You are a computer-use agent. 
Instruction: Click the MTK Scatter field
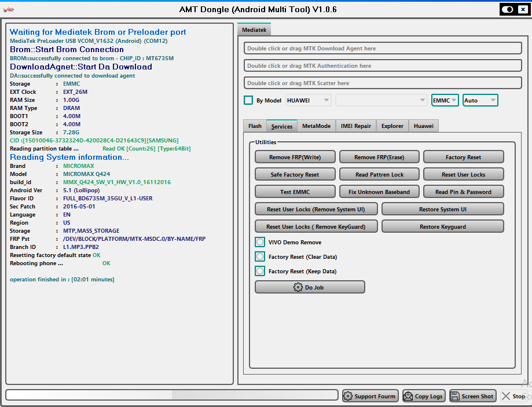tap(383, 83)
